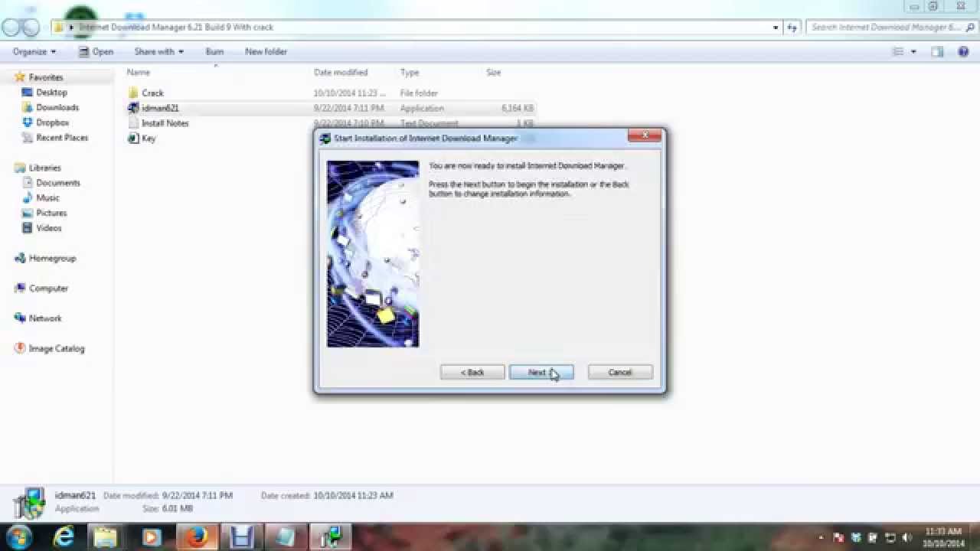Click Next to begin the IDM installation
Viewport: 980px width, 551px height.
click(x=541, y=373)
